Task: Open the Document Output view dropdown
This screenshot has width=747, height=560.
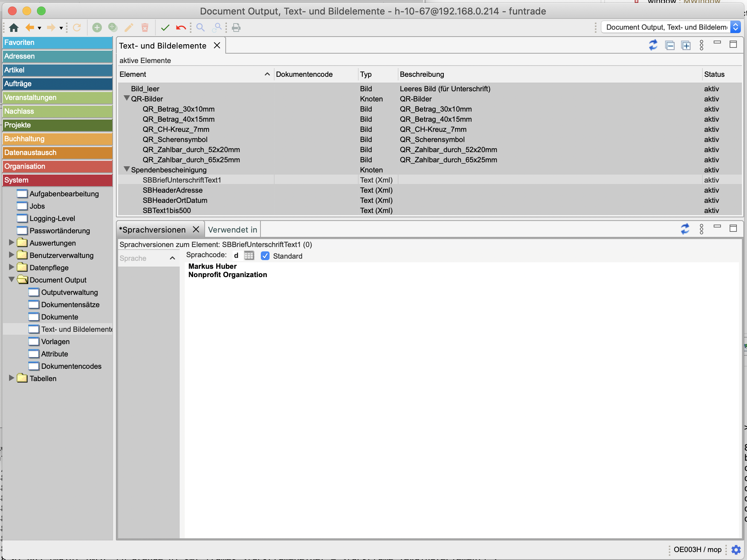Action: point(735,27)
